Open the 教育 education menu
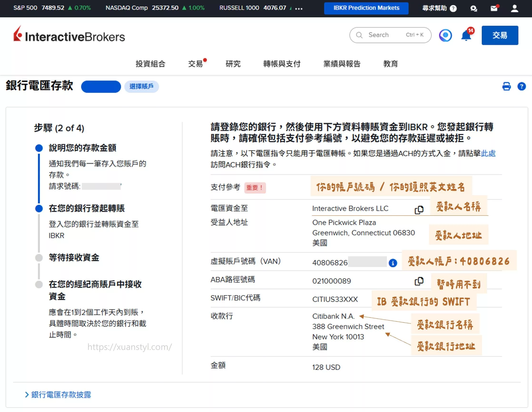The image size is (532, 412). pos(390,64)
